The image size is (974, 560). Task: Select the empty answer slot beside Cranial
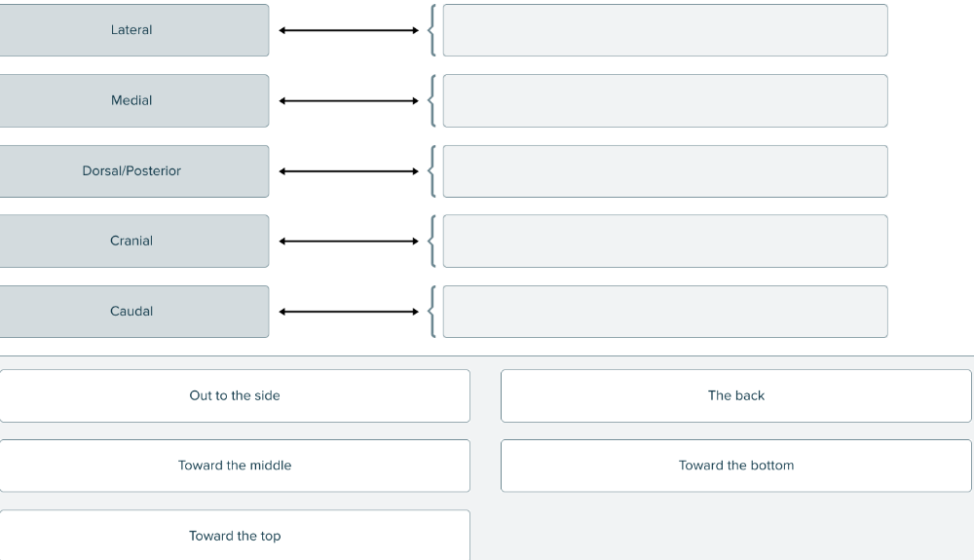pos(665,242)
